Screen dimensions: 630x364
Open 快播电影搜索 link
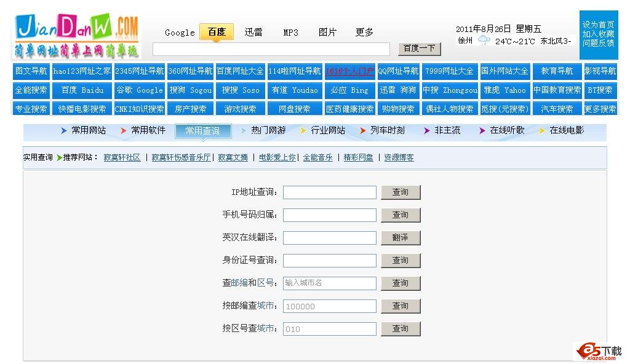(82, 109)
